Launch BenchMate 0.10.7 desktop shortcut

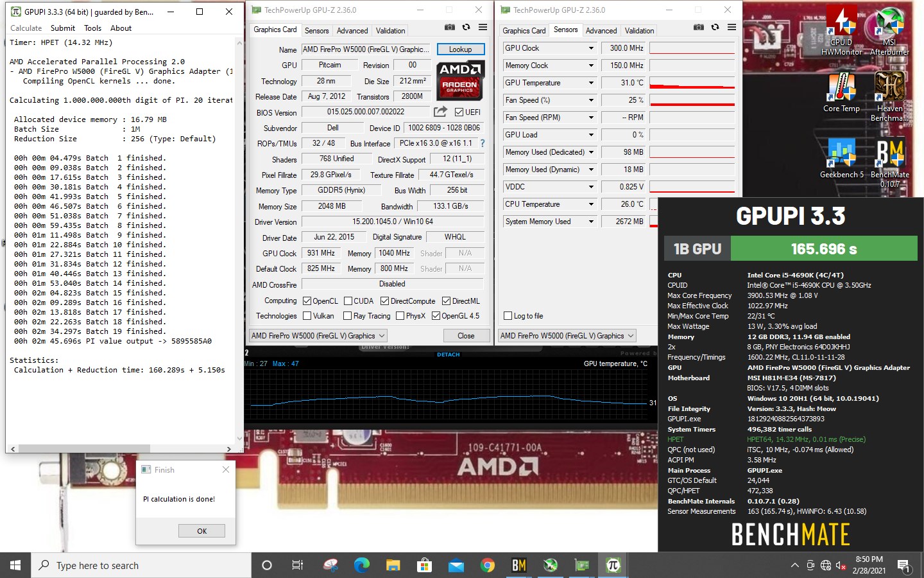tap(889, 162)
